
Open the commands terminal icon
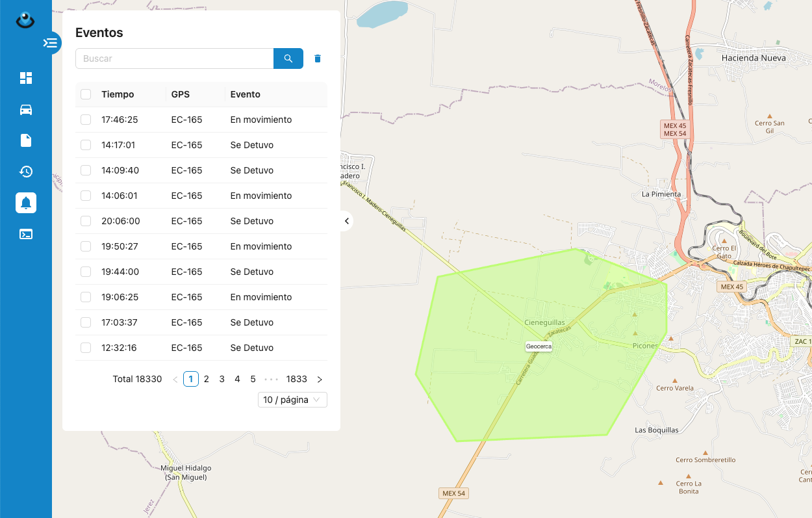coord(26,234)
